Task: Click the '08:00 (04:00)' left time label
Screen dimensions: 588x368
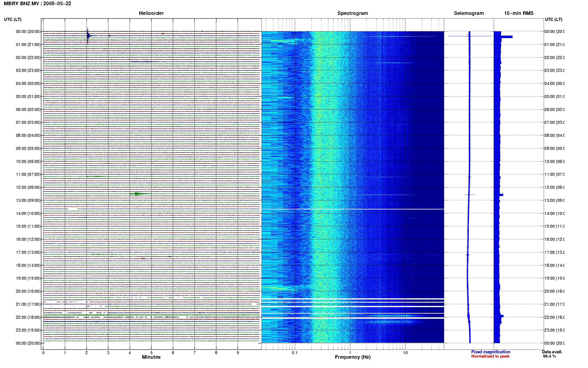Action: (x=28, y=135)
